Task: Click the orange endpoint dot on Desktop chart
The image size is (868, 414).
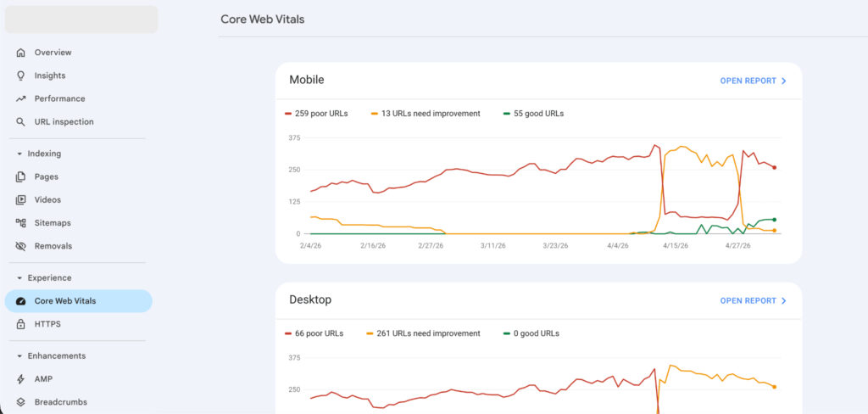Action: [x=775, y=387]
